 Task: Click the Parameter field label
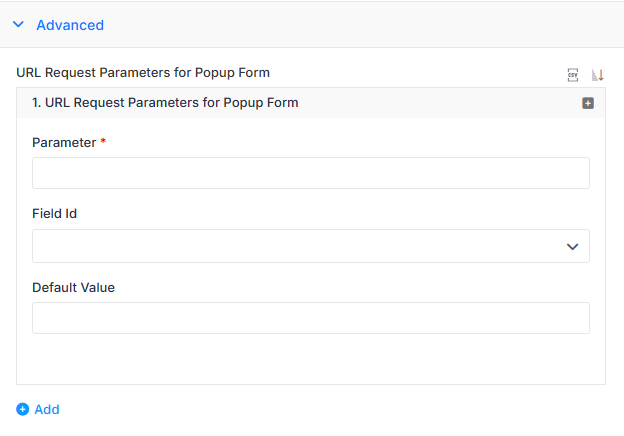(64, 142)
